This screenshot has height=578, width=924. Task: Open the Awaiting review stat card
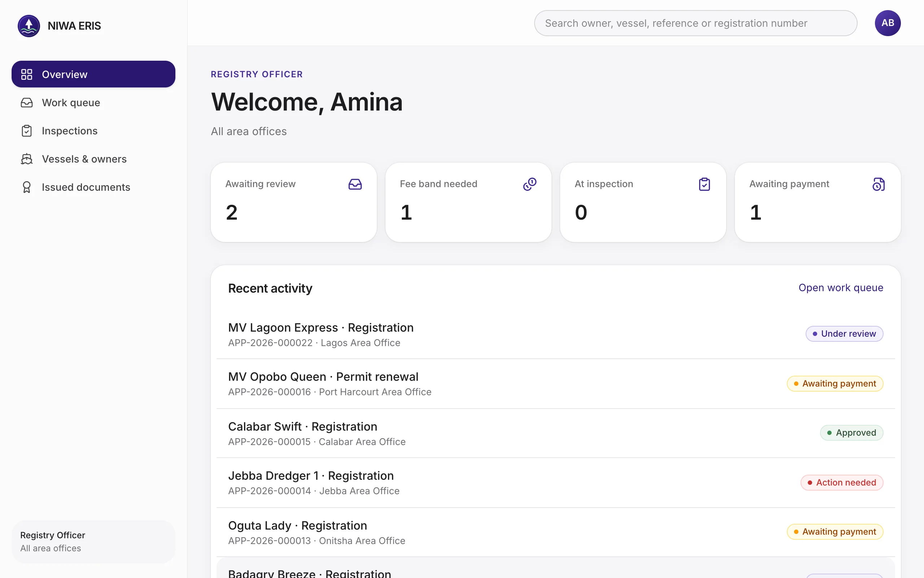(293, 202)
